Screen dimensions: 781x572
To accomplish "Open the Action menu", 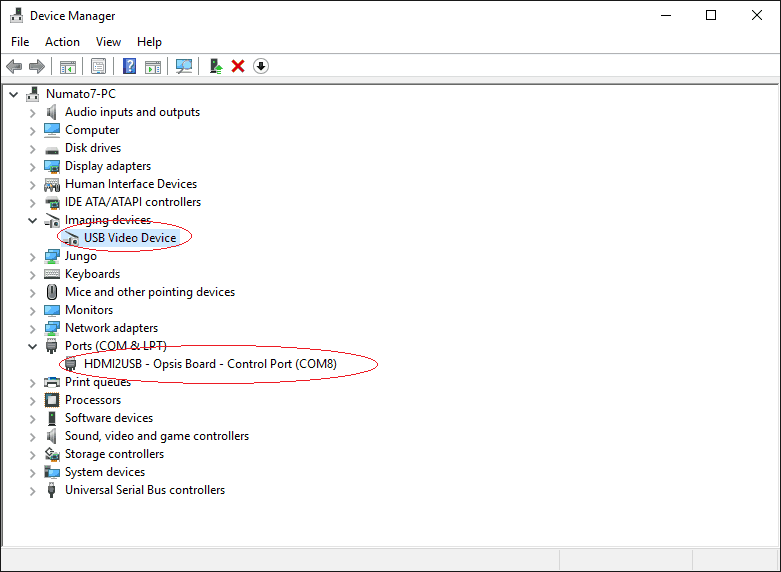I will (x=62, y=42).
